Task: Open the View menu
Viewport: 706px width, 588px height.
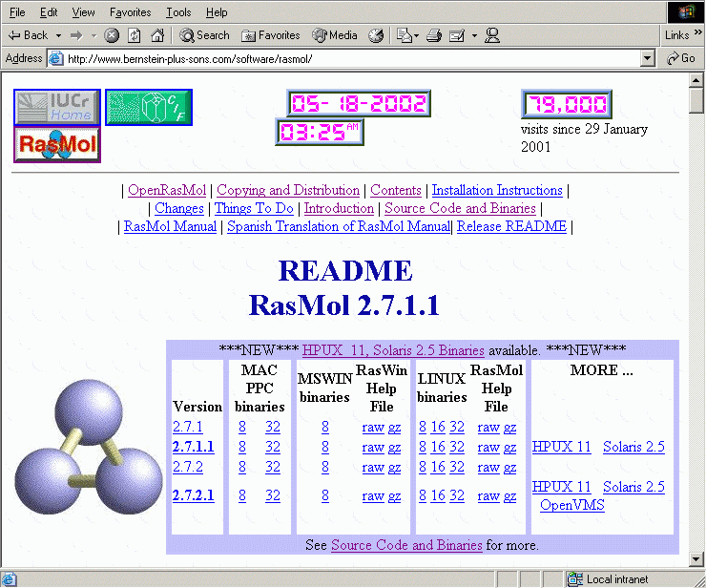Action: [x=83, y=12]
